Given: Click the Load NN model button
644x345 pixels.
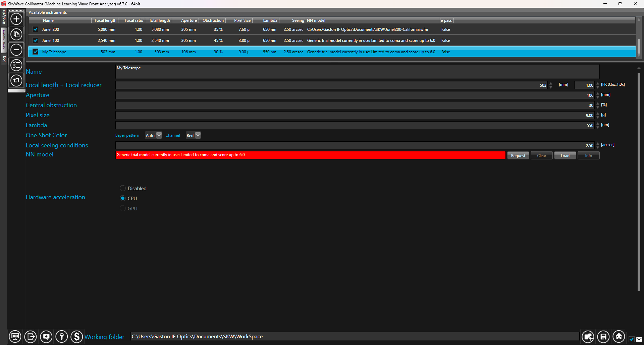Looking at the screenshot, I should pyautogui.click(x=565, y=156).
